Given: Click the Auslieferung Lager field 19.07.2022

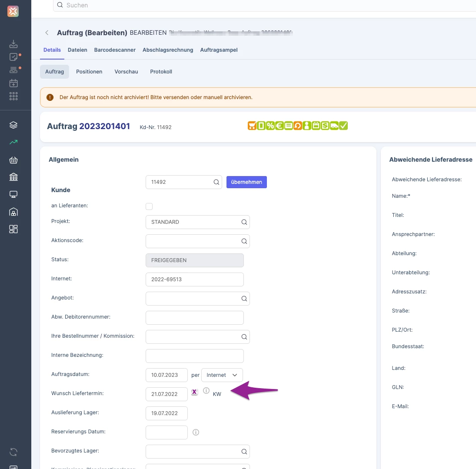Looking at the screenshot, I should (x=166, y=413).
